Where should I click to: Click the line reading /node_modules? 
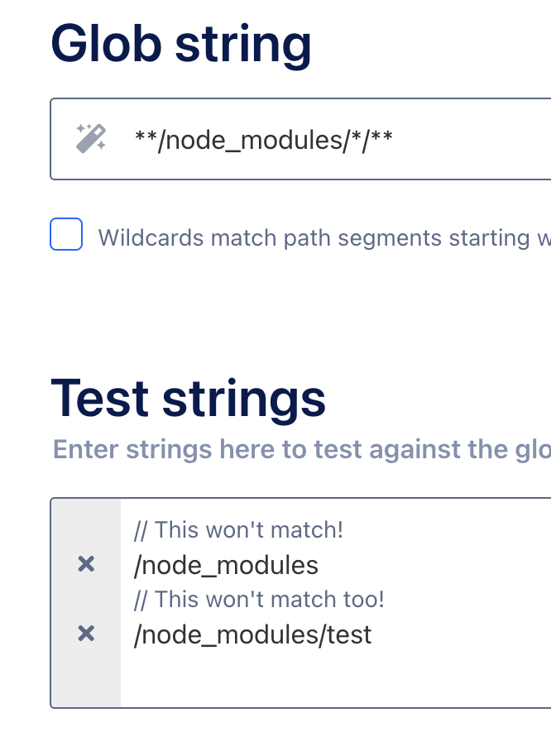pyautogui.click(x=225, y=565)
